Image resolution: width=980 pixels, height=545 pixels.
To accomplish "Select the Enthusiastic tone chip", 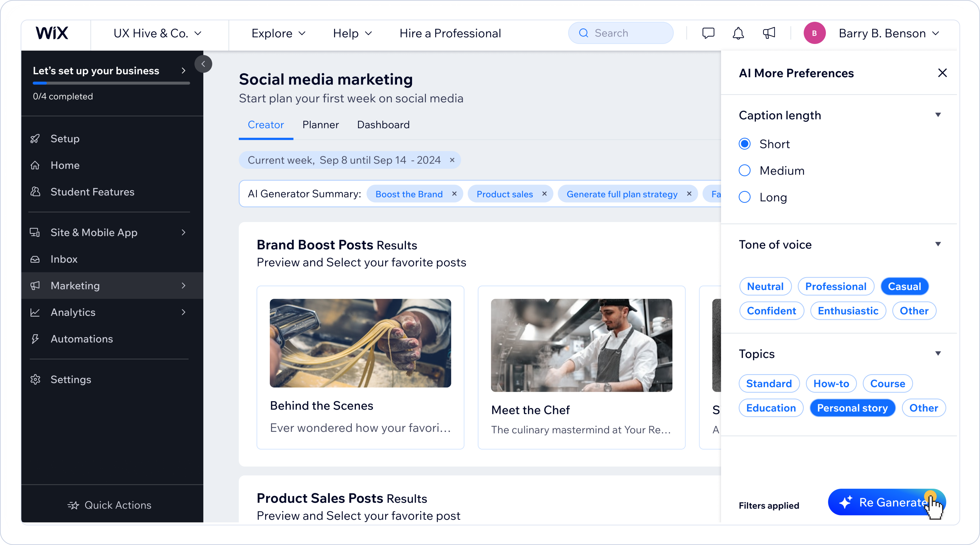I will [x=848, y=311].
